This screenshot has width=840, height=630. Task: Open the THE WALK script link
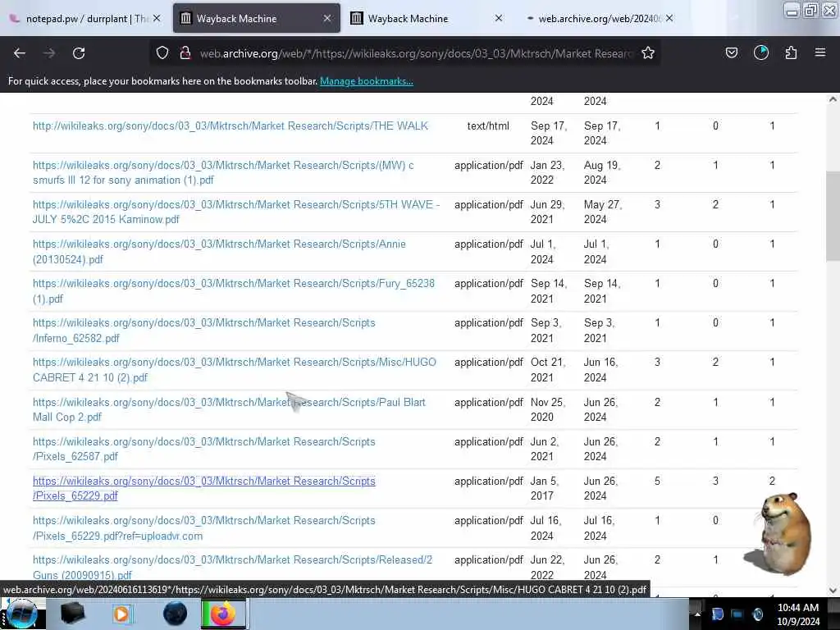231,126
